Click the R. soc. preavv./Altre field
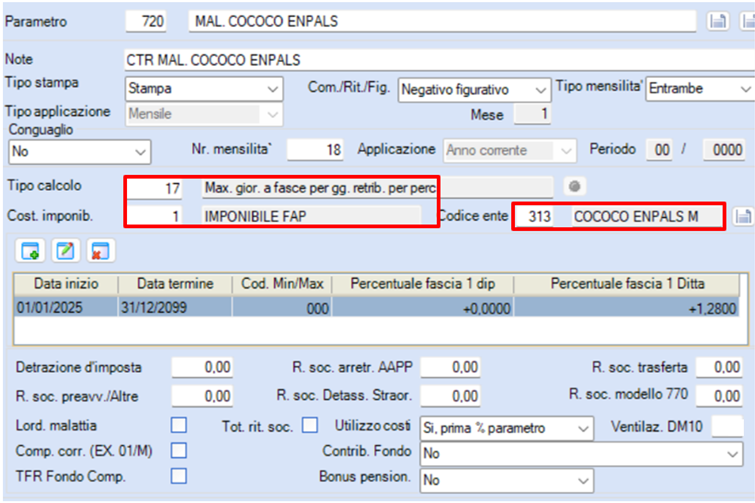The image size is (755, 503). [202, 396]
